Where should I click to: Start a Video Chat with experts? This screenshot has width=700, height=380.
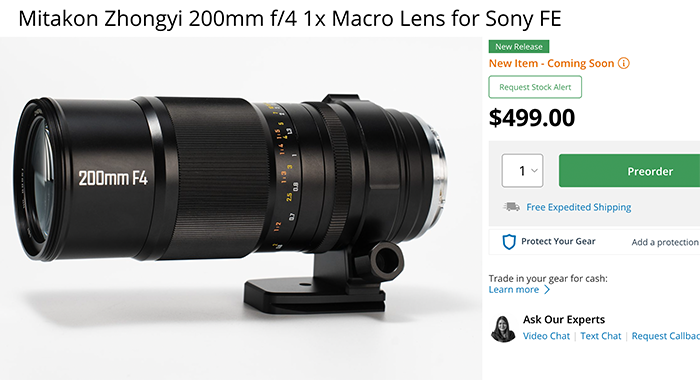point(546,336)
